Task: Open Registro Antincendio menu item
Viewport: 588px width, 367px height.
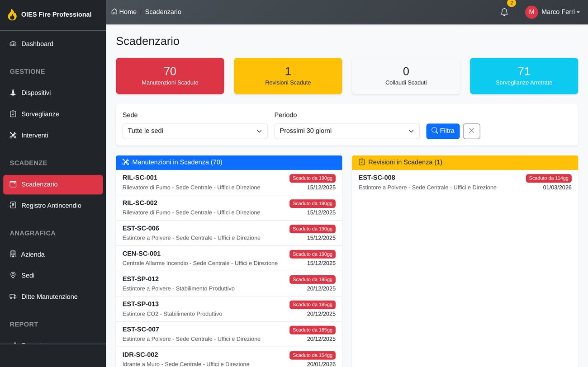Action: coord(53,205)
